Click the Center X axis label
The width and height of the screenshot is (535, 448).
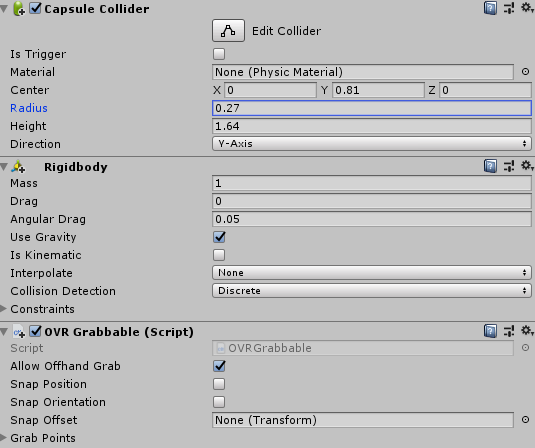pos(217,90)
